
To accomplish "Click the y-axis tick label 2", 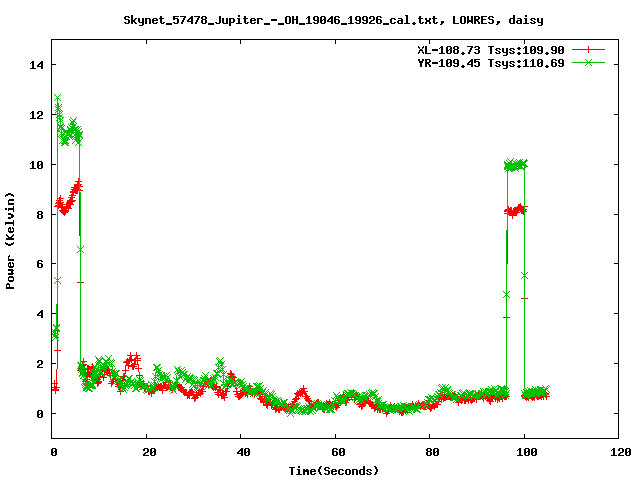I will [x=40, y=364].
